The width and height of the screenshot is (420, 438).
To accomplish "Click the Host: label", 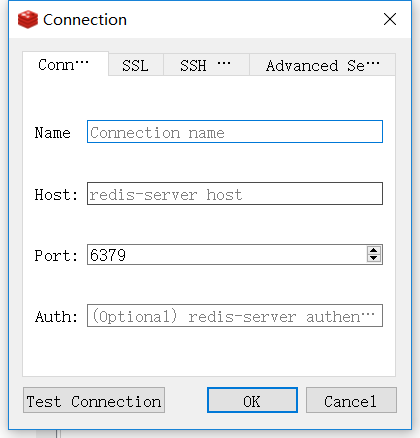I will click(56, 195).
